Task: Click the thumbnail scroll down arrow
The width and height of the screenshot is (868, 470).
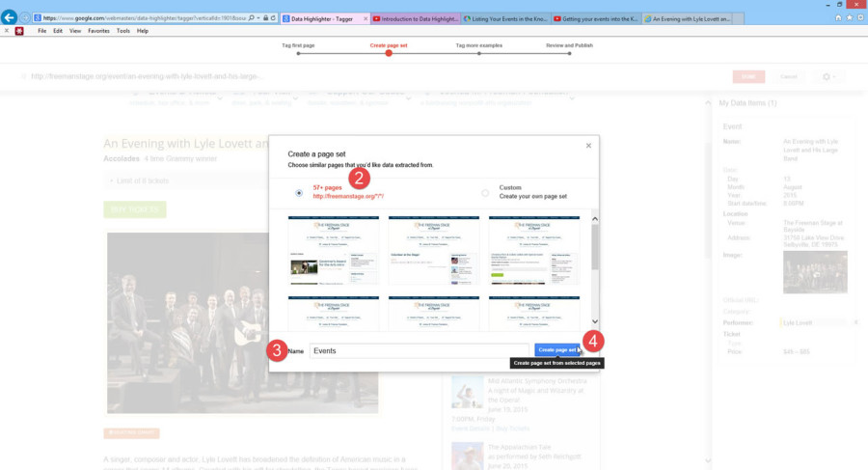Action: pyautogui.click(x=595, y=321)
